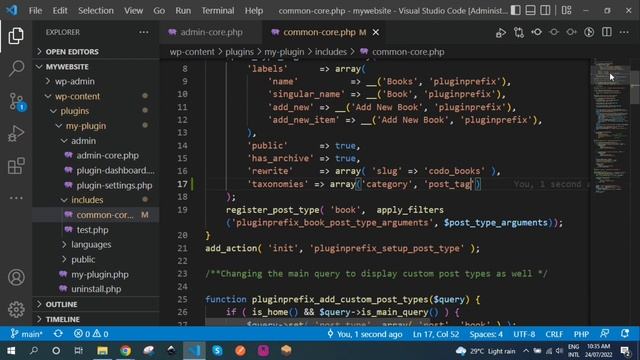This screenshot has width=640, height=360.
Task: Open the Accounts menu
Action: coord(16,277)
